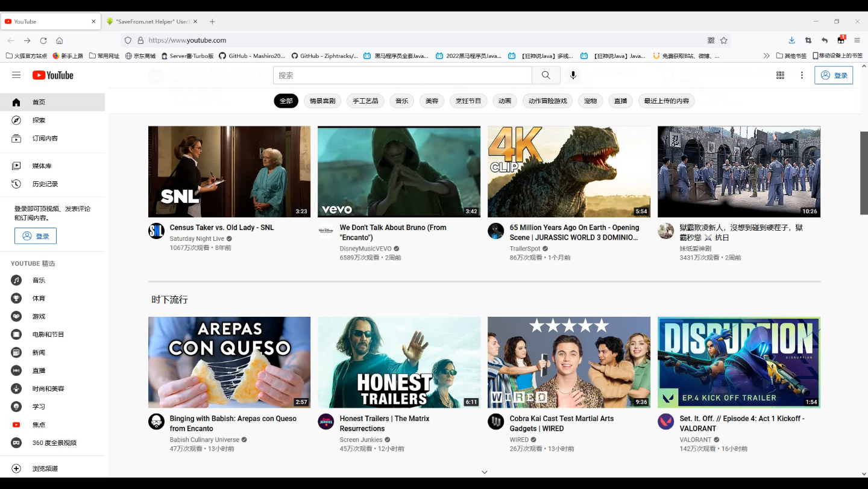Select the 动画 filter chip
Viewport: 868px width, 489px height.
[x=505, y=101]
